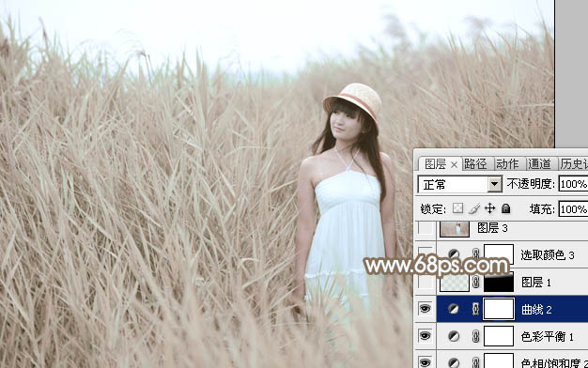
Task: Hide the 色彩平衡 1 layer
Action: pos(425,336)
